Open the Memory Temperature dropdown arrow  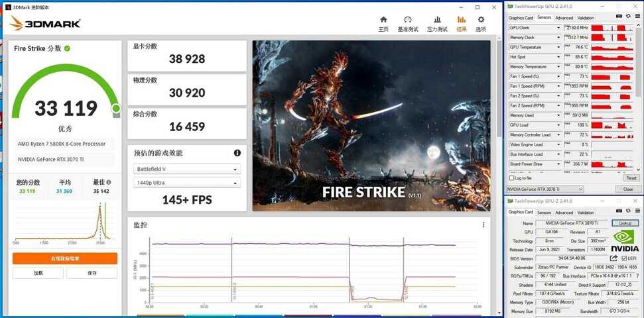[x=558, y=66]
